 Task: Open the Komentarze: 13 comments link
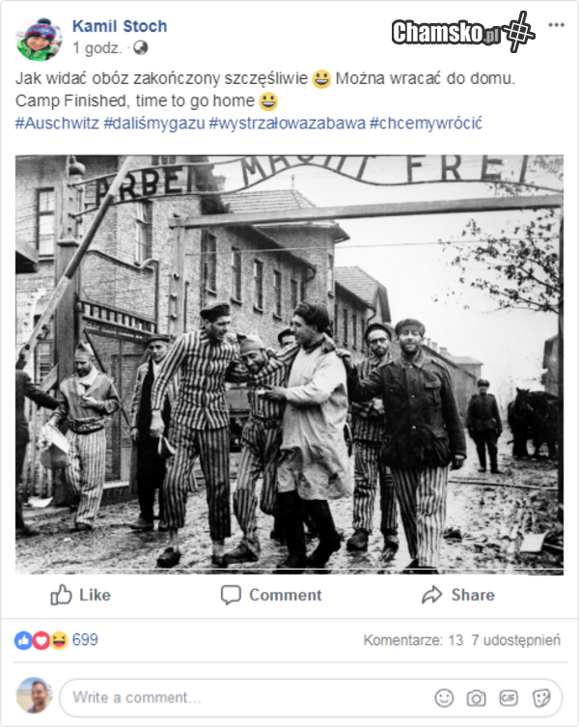(x=413, y=640)
